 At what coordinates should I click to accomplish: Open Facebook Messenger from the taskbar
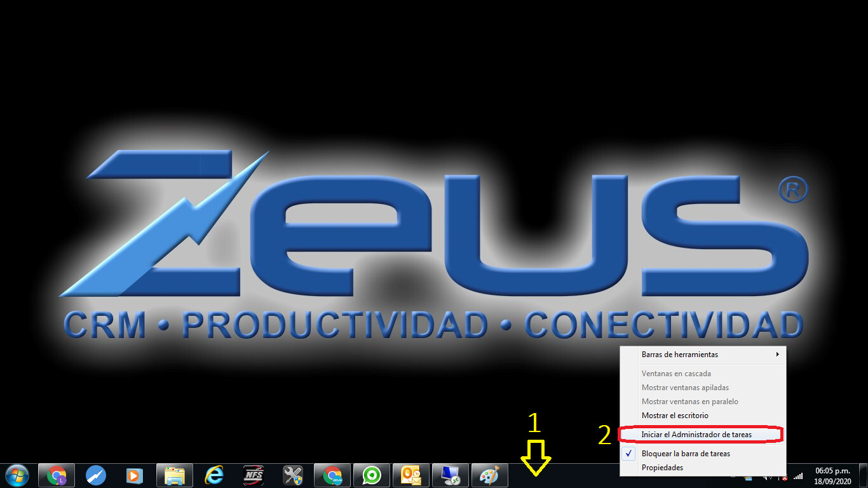[95, 475]
